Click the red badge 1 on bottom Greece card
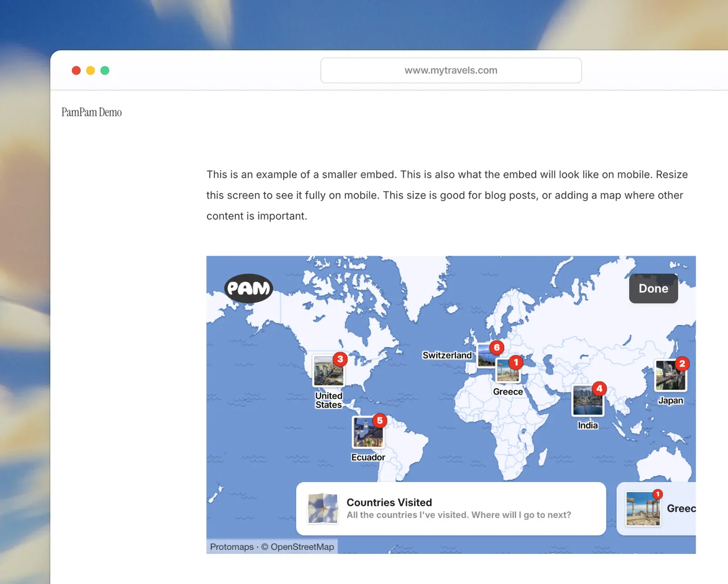This screenshot has height=584, width=728. coord(658,493)
